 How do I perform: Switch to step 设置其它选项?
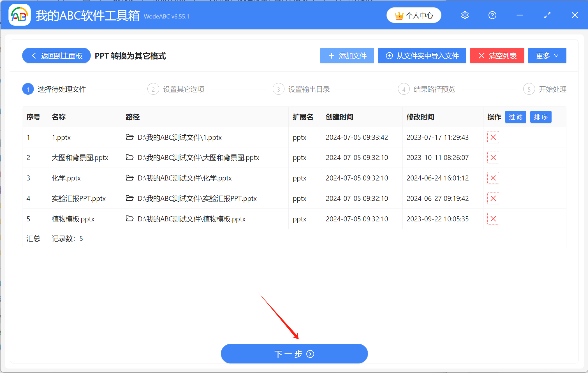point(183,89)
